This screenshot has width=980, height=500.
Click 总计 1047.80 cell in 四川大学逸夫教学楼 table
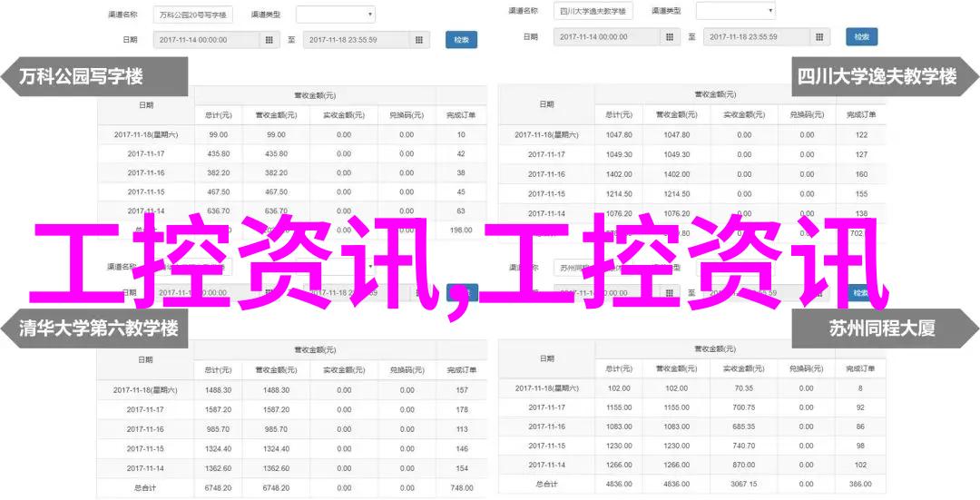618,134
